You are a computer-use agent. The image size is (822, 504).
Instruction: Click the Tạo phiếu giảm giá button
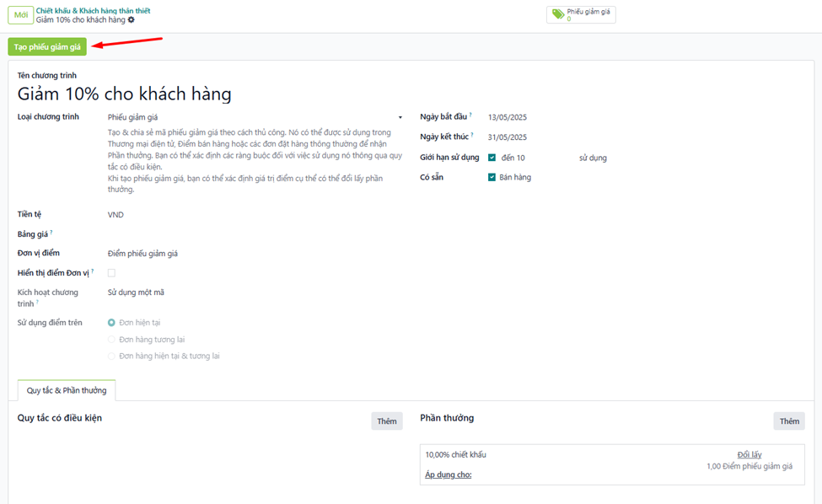tap(47, 47)
